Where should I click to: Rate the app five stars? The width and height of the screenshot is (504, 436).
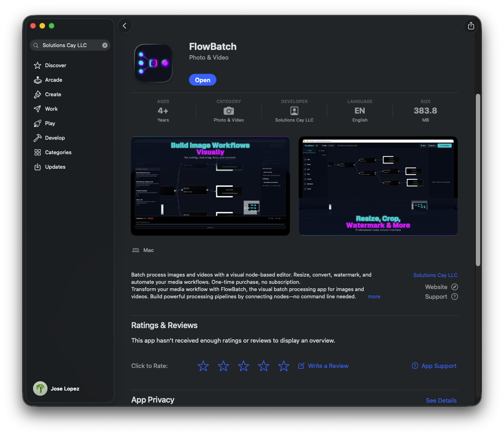(284, 366)
